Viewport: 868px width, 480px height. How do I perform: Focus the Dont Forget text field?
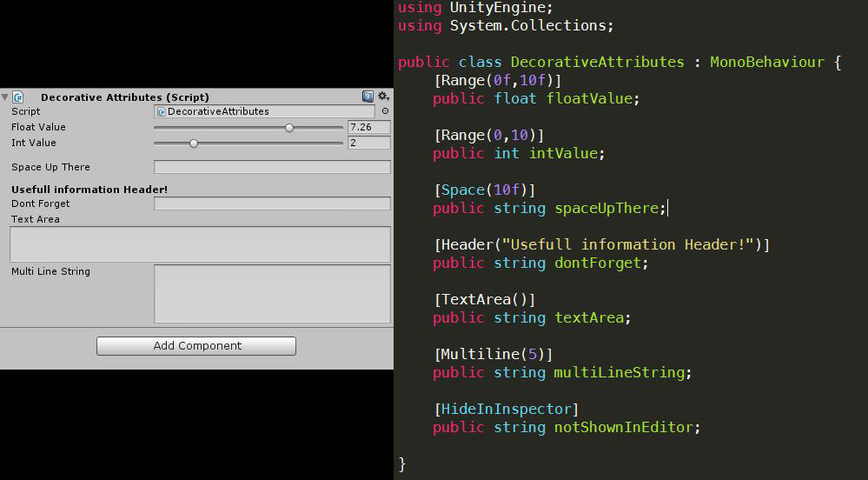[272, 203]
